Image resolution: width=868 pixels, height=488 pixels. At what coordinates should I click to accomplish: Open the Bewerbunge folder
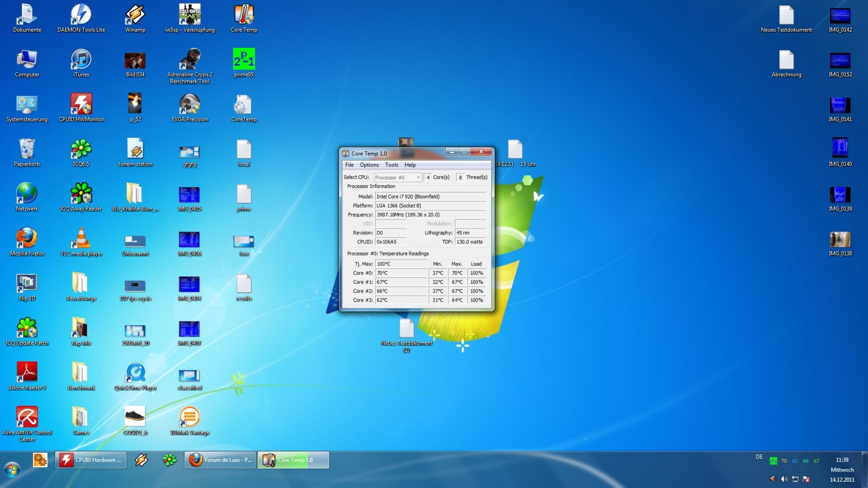pyautogui.click(x=81, y=287)
